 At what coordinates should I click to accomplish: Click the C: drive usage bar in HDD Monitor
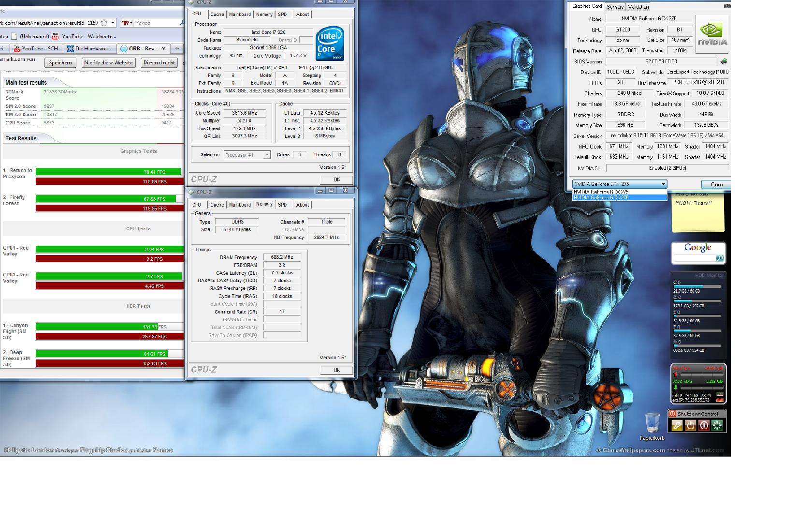click(697, 286)
